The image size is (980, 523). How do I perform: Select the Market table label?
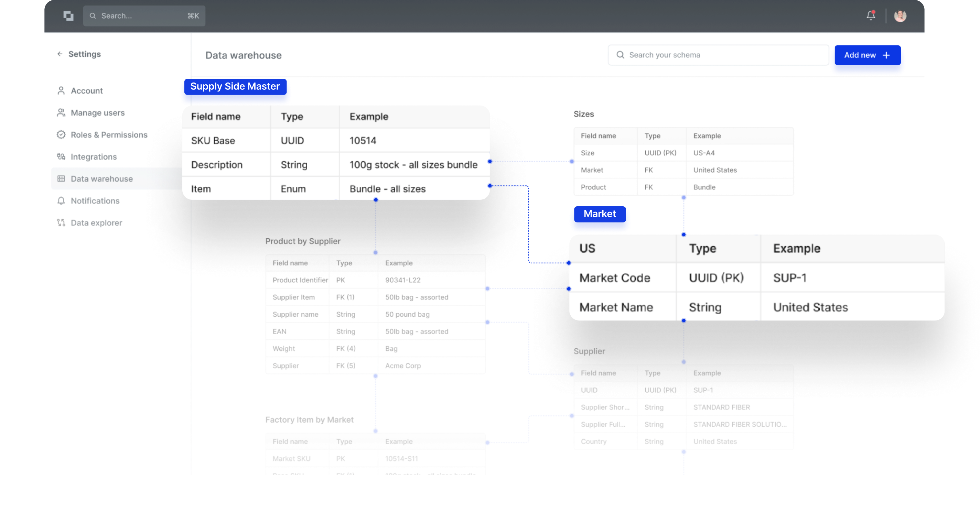coord(600,214)
